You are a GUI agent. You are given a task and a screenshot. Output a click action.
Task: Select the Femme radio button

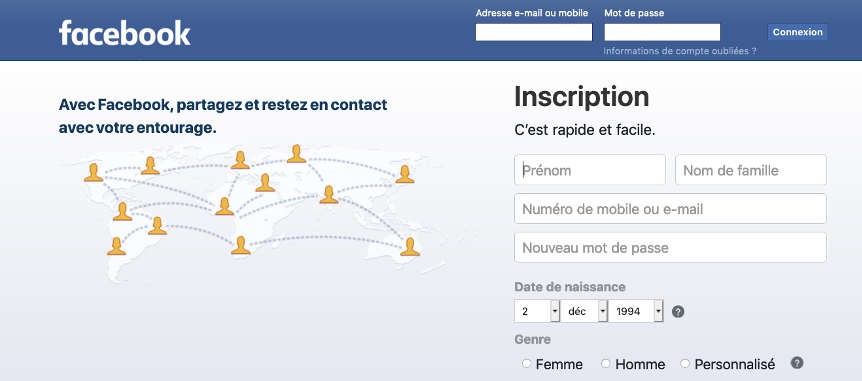(x=526, y=363)
